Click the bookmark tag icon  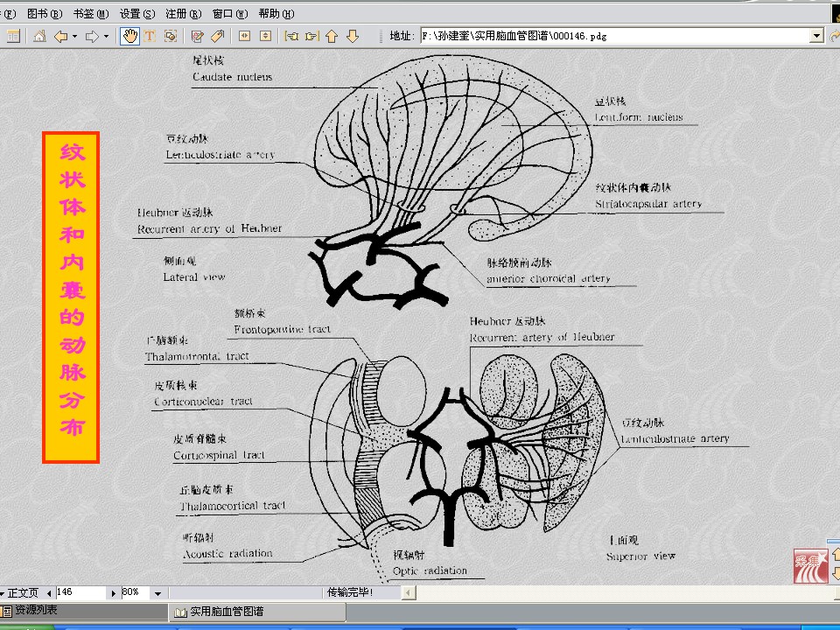pos(218,36)
